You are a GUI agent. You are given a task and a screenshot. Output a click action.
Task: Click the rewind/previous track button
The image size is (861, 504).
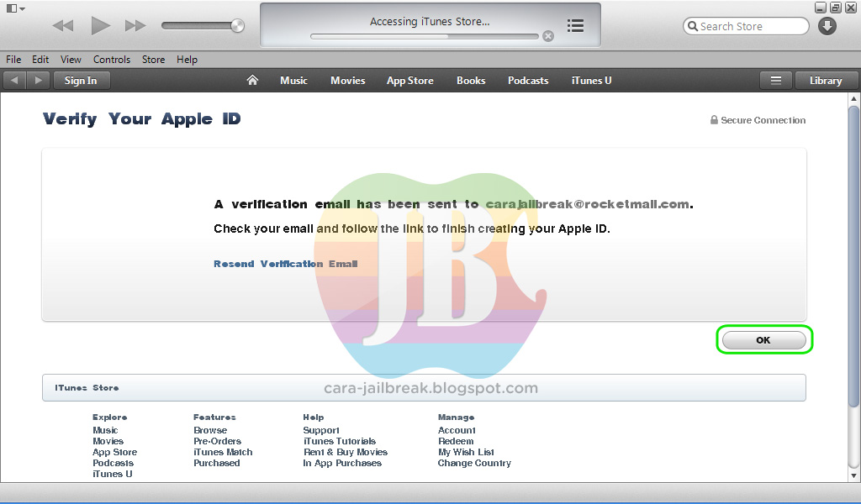pyautogui.click(x=63, y=25)
